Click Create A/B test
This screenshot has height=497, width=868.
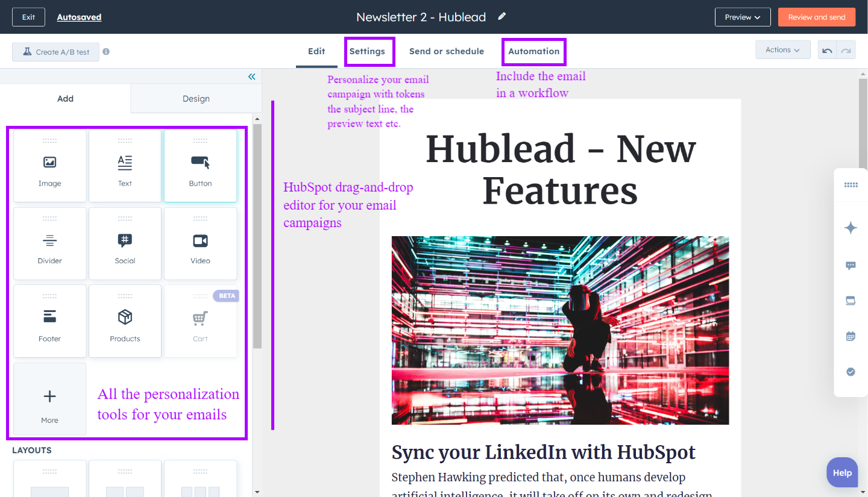coord(55,52)
